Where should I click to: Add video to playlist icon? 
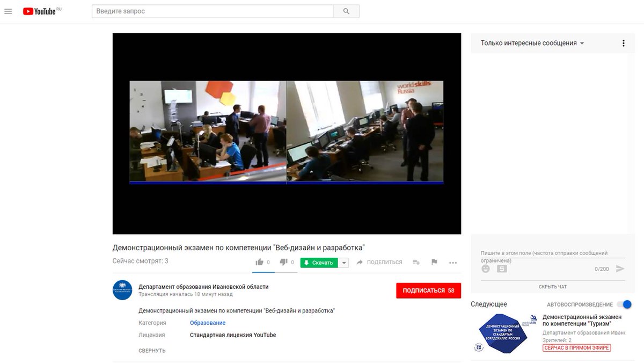point(416,262)
